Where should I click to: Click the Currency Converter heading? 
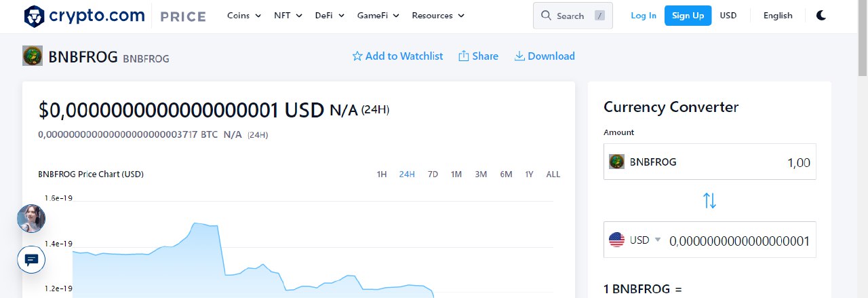[x=671, y=107]
